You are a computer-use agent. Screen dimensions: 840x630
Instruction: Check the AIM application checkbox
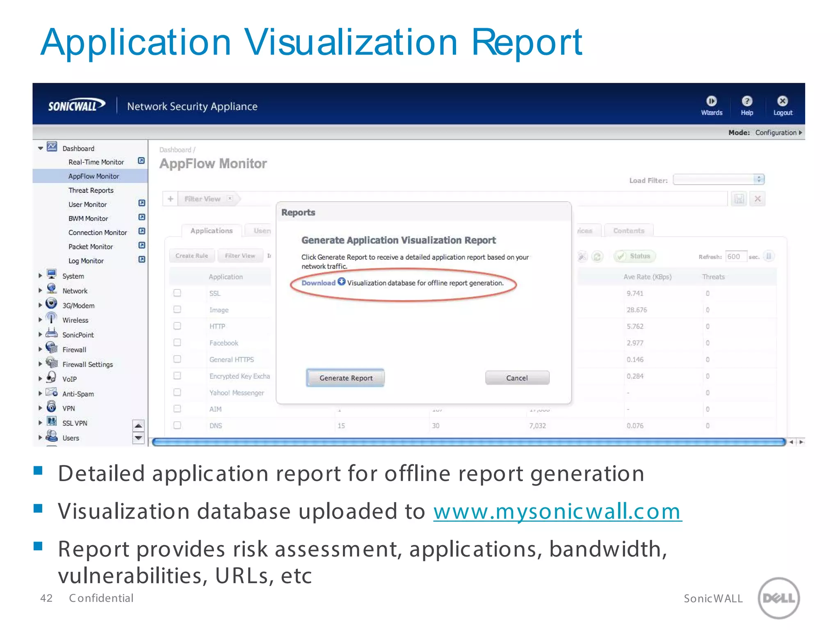177,409
